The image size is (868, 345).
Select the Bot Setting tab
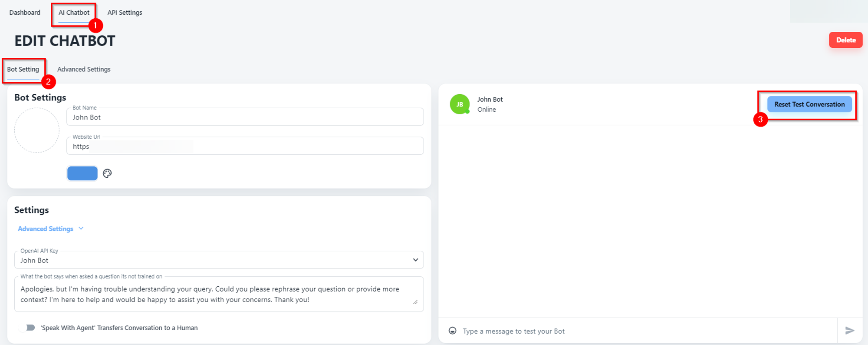[x=23, y=69]
